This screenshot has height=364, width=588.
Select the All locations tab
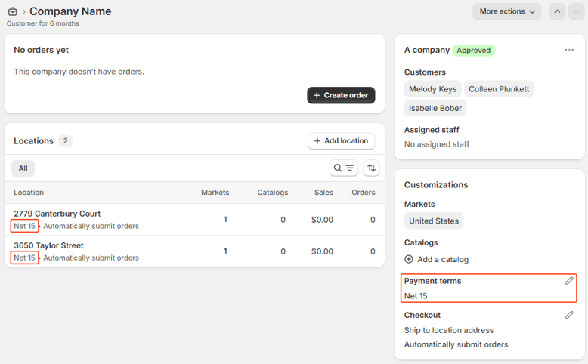(23, 168)
